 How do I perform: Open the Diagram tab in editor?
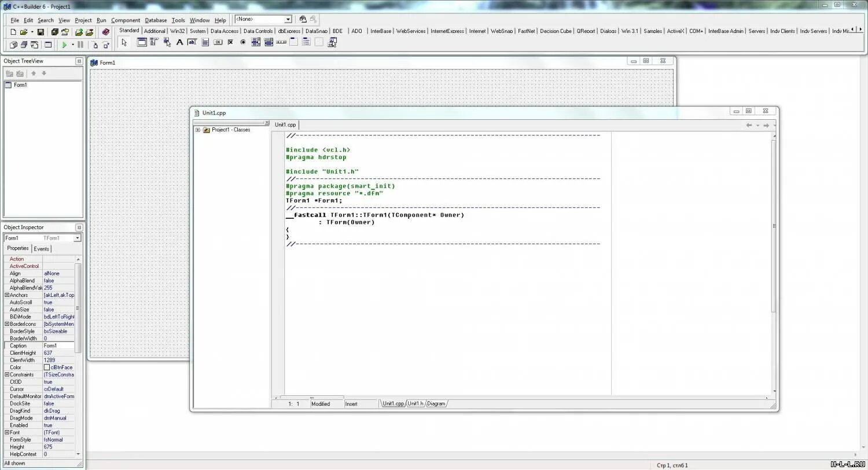click(436, 403)
